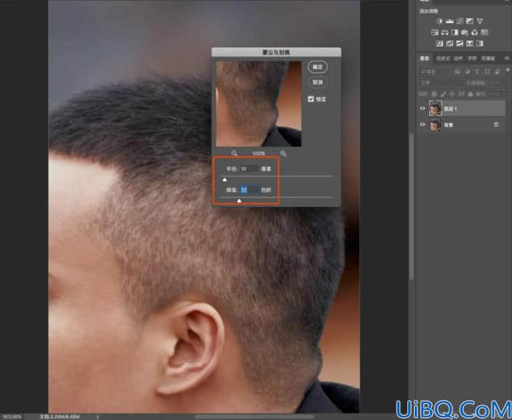Add a Vibrance adjustment (triangle icon)
The height and width of the screenshot is (420, 512).
(x=479, y=21)
